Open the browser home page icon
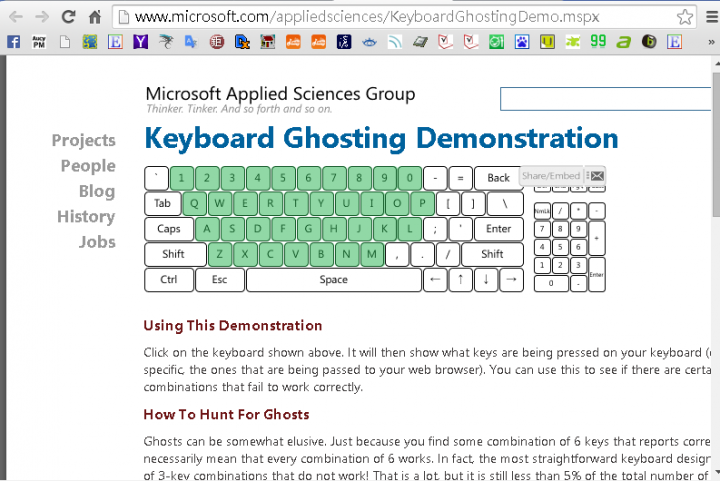Screen dimensions: 720x481 95,17
